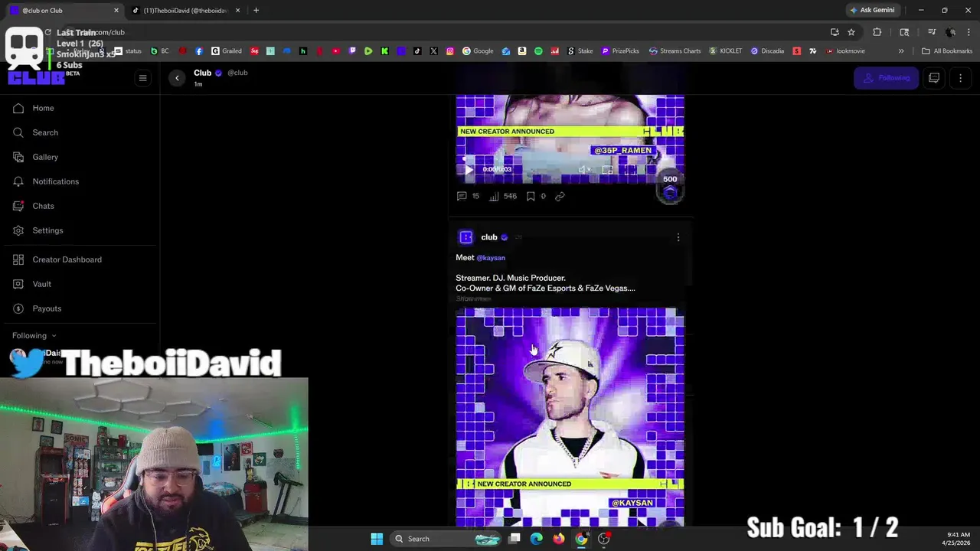Open the browser extensions puzzle icon
The height and width of the screenshot is (551, 980).
click(877, 32)
